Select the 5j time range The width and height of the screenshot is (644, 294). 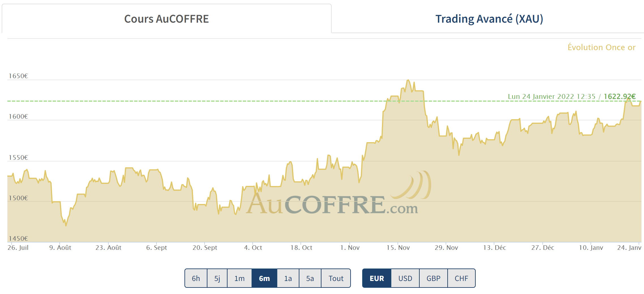tap(217, 278)
